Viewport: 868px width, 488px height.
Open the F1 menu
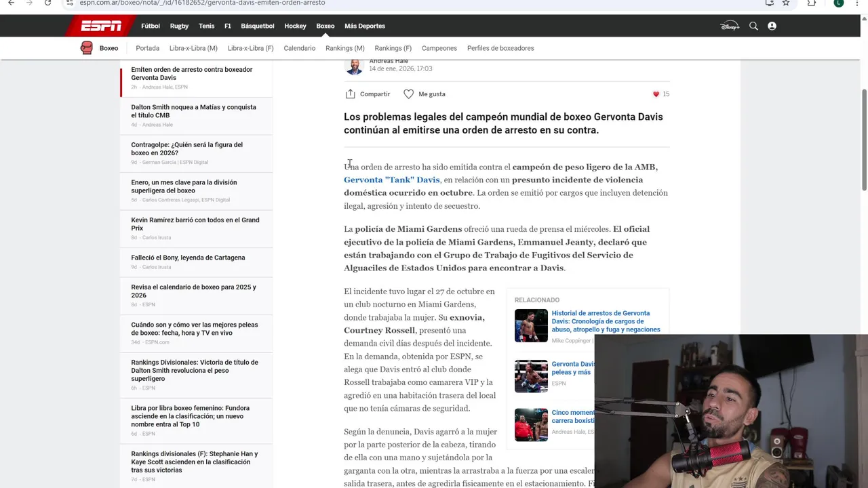click(228, 26)
